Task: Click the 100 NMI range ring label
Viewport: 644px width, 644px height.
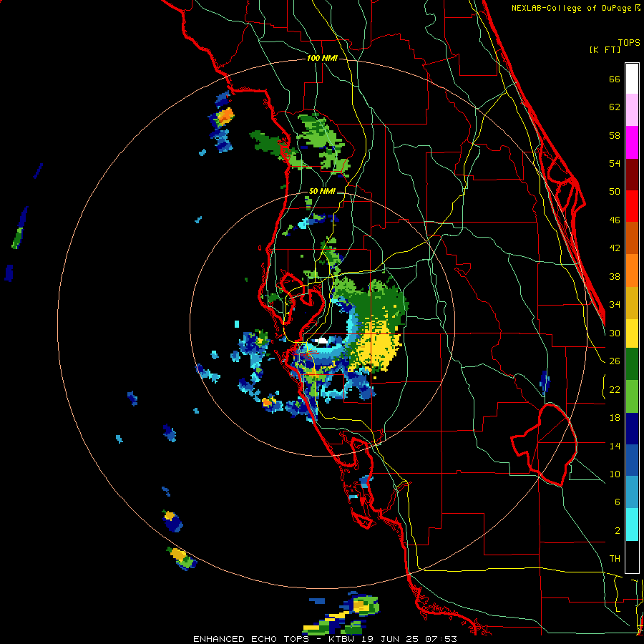Action: point(322,59)
